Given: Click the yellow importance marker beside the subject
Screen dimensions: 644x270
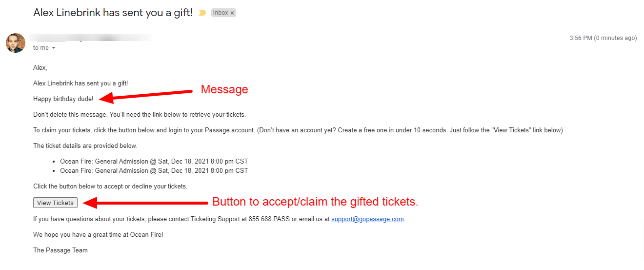Looking at the screenshot, I should click(202, 13).
